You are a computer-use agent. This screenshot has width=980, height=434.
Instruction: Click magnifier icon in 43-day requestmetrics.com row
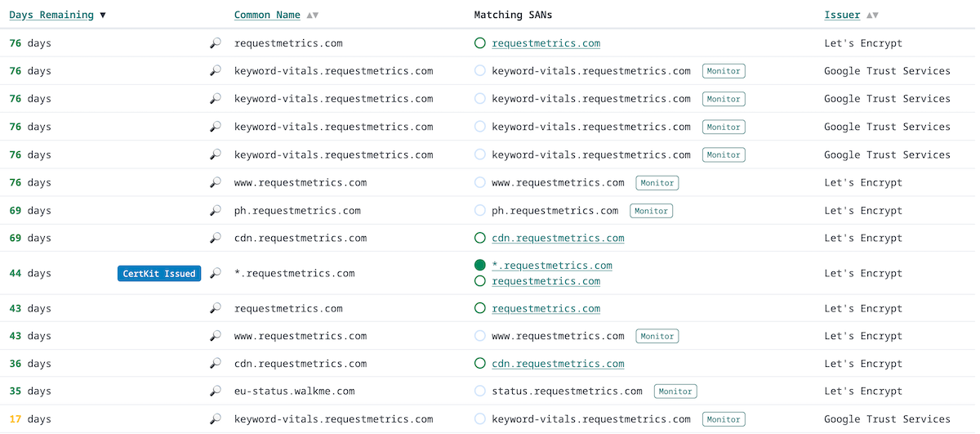click(216, 309)
